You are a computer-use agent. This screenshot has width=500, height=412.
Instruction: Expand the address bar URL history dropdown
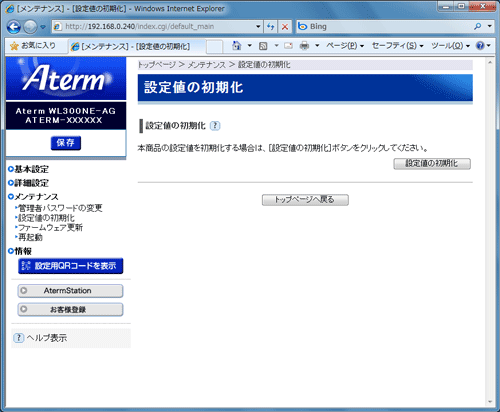point(258,27)
